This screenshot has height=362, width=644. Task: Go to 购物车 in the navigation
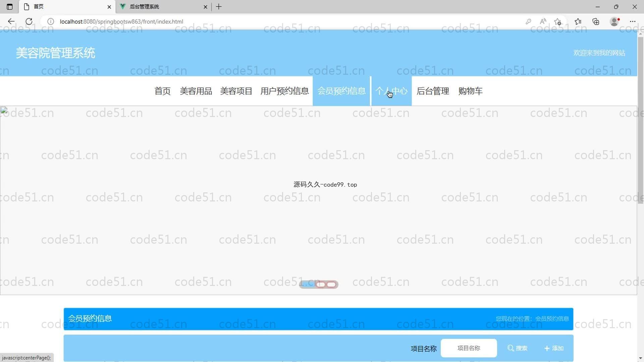click(x=470, y=91)
